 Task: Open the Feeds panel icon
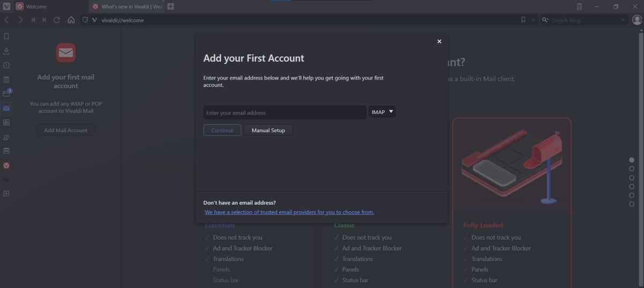point(6,123)
